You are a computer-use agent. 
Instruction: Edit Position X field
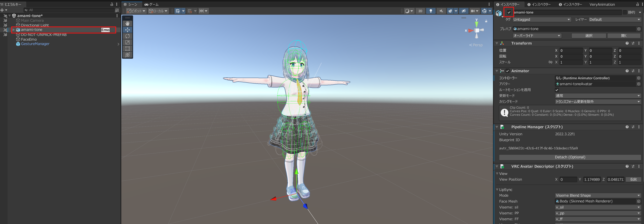pos(571,50)
